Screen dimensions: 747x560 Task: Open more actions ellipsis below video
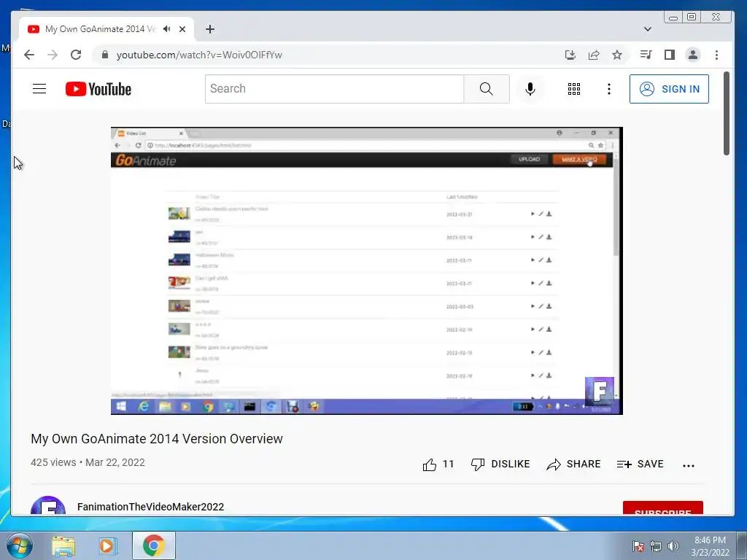click(x=689, y=466)
